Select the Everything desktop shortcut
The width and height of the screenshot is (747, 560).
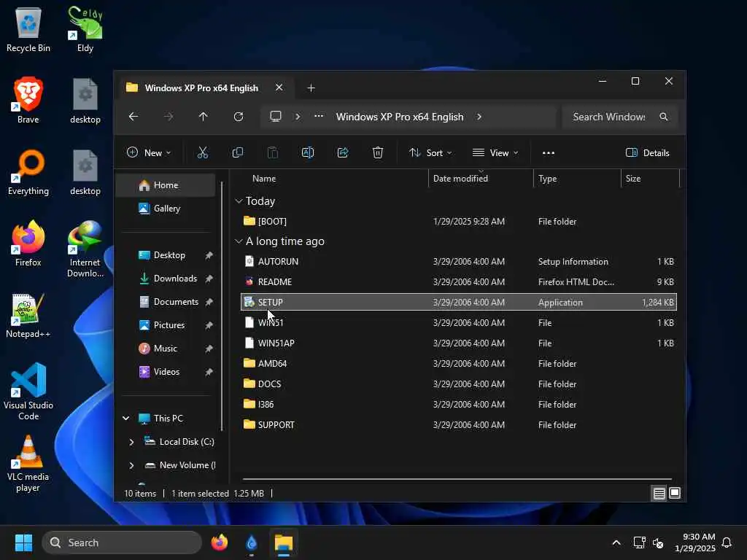click(x=28, y=172)
